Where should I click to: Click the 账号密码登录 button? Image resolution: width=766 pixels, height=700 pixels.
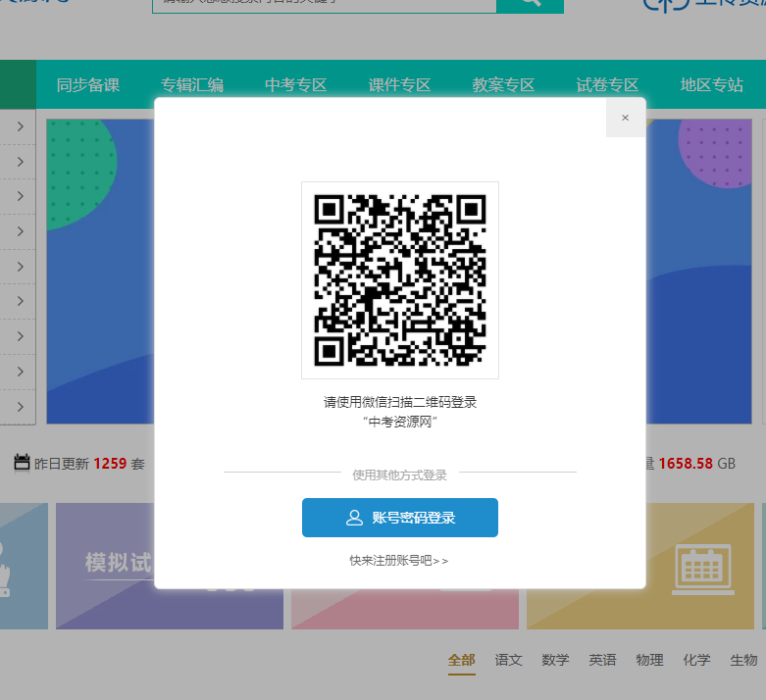399,518
